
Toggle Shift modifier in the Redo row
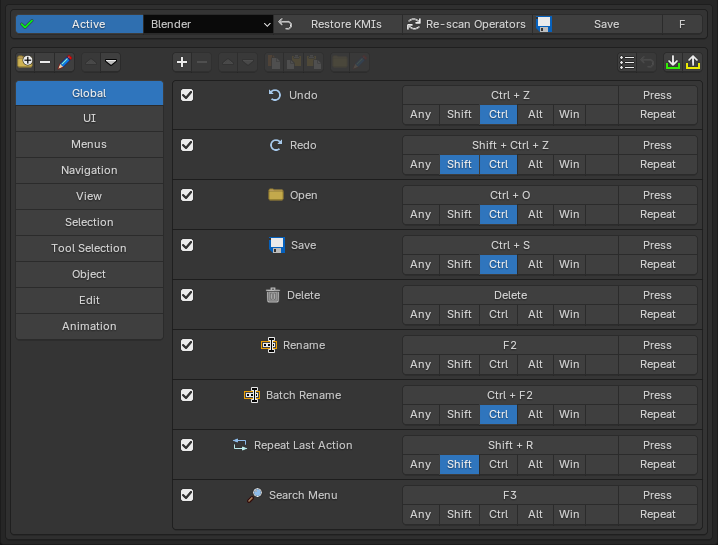(x=459, y=164)
